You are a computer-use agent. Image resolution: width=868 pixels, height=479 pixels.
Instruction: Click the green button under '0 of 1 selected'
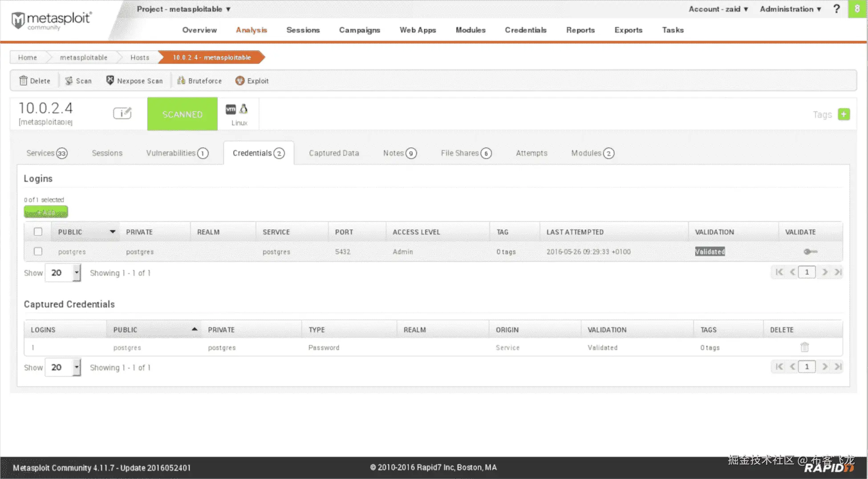(x=46, y=212)
